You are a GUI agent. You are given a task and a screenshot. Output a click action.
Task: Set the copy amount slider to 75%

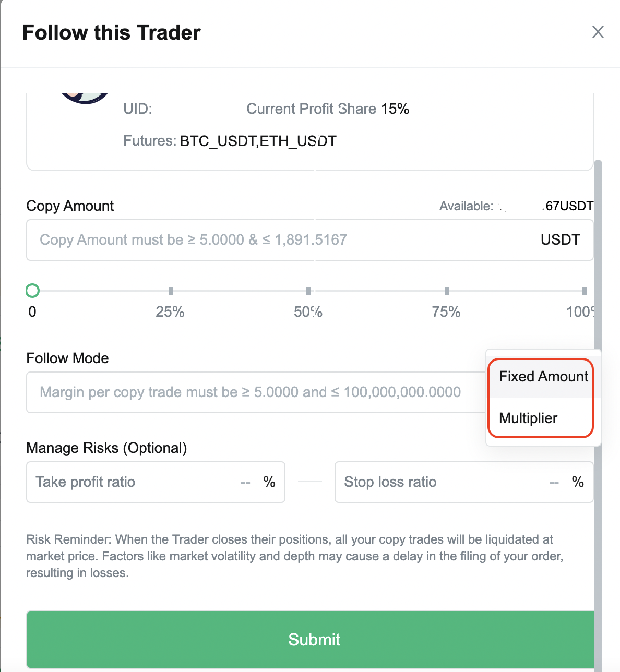[446, 291]
